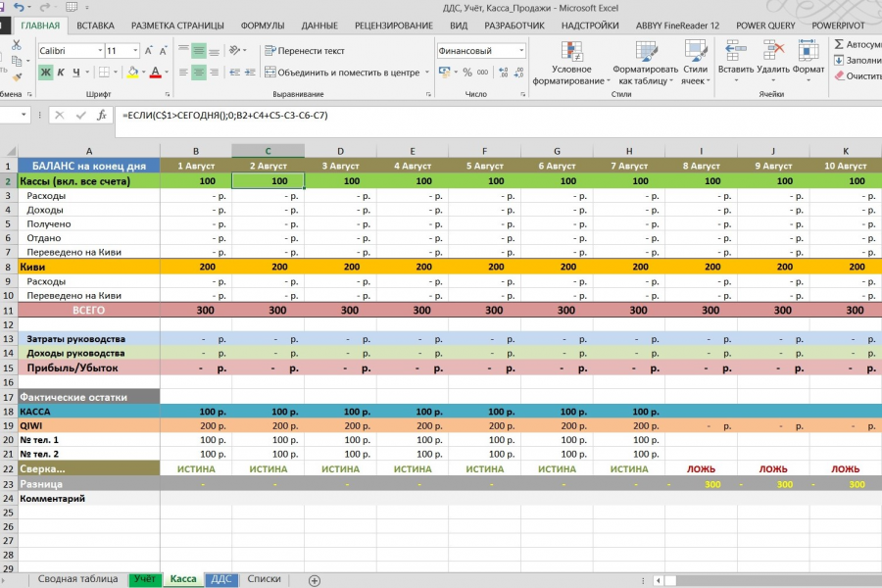Click the Undo arrow in the title bar
Image resolution: width=882 pixels, height=588 pixels.
(20, 7)
